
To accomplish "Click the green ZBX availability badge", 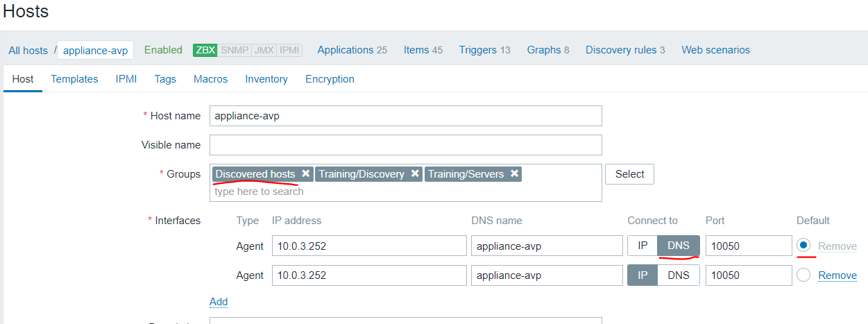I will tap(205, 50).
